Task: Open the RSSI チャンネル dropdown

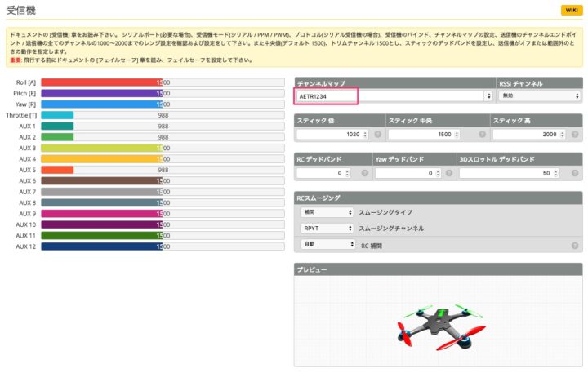Action: pyautogui.click(x=539, y=96)
